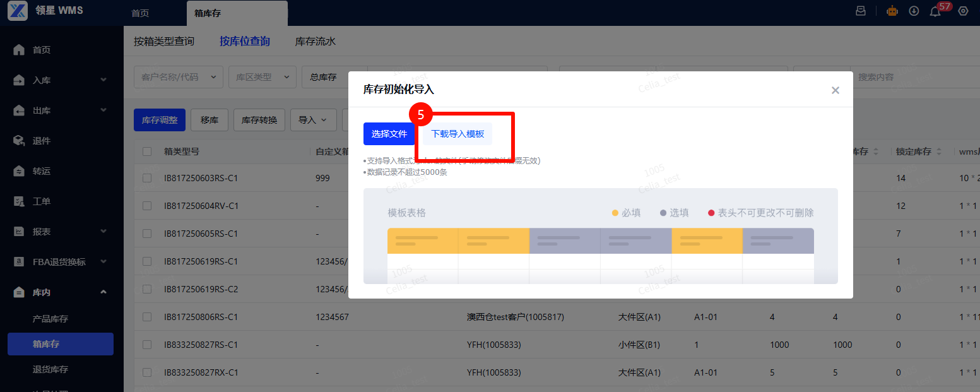Check the row IB817250604RV-C1
The width and height of the screenshot is (980, 392).
tap(147, 206)
